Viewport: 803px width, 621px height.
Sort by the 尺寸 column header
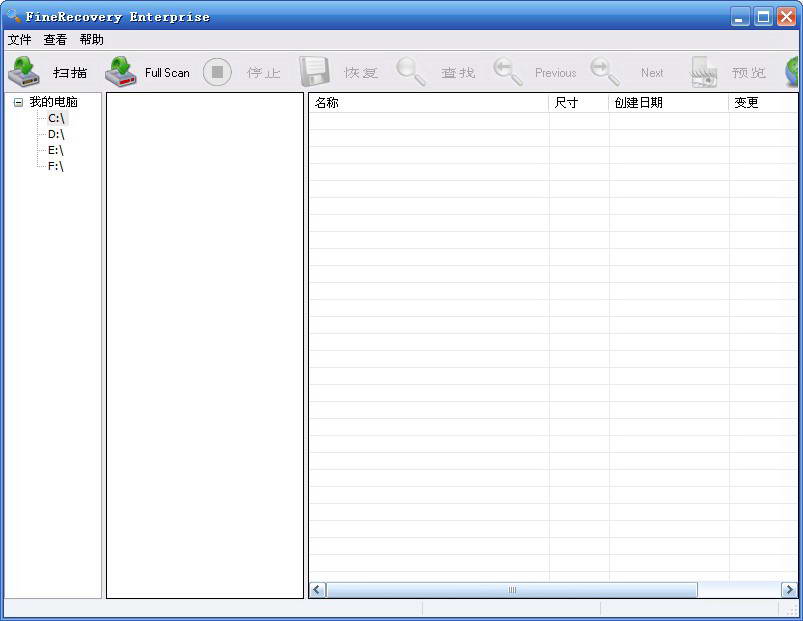pos(579,103)
